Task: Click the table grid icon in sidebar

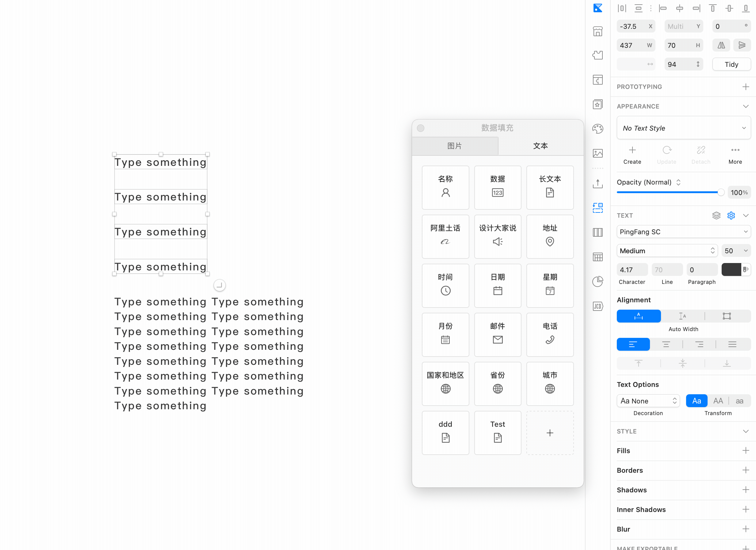Action: [597, 257]
